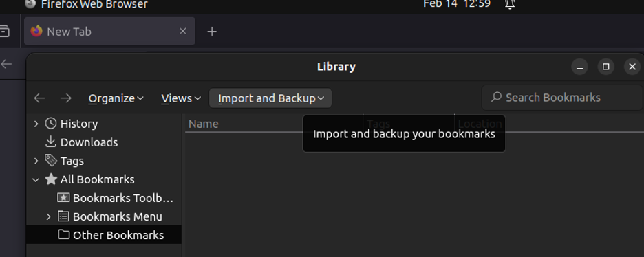644x257 pixels.
Task: Select All Bookmarks in the sidebar
Action: point(97,179)
